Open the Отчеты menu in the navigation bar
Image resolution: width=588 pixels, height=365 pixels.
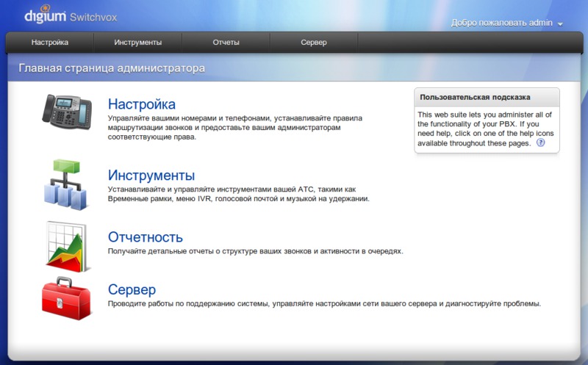click(226, 43)
